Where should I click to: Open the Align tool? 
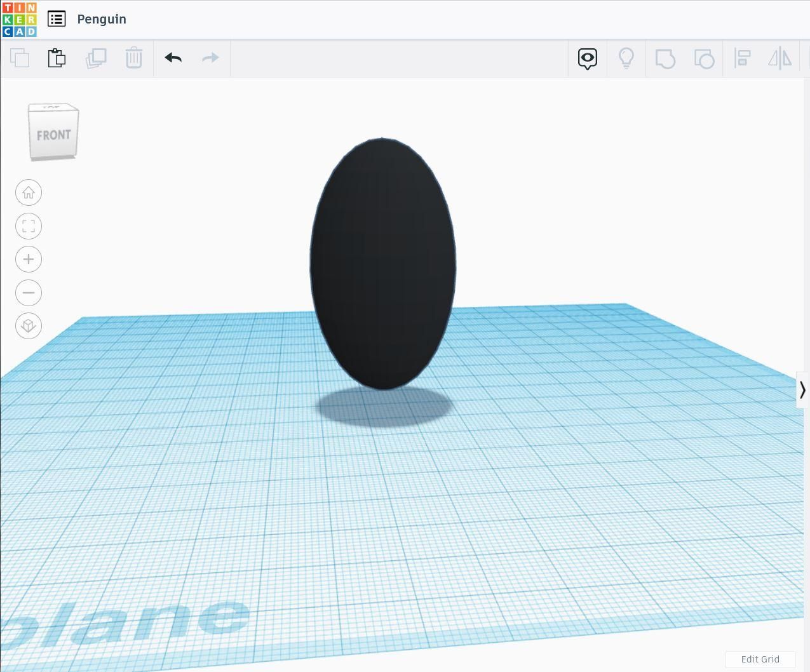(x=742, y=58)
